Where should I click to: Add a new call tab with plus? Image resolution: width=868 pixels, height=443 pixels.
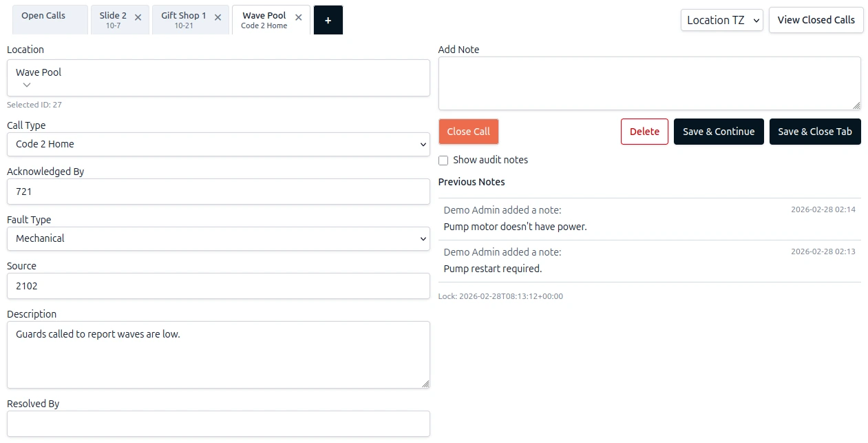pos(328,21)
